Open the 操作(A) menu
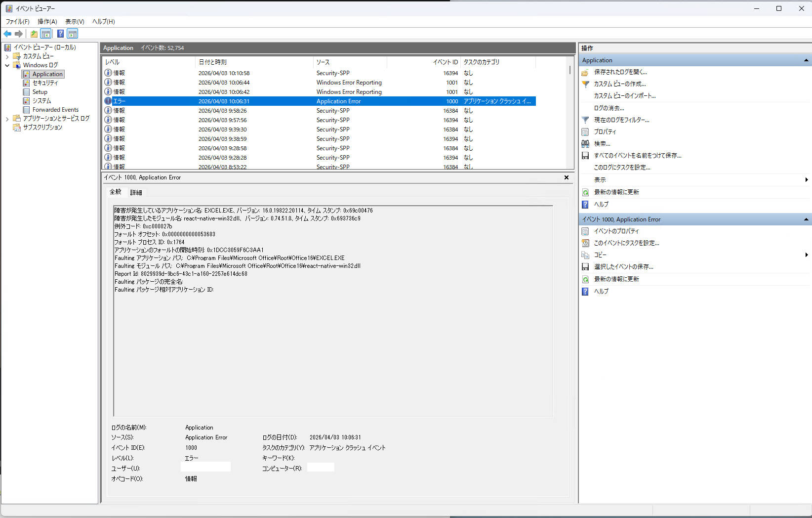812x518 pixels. click(x=47, y=22)
